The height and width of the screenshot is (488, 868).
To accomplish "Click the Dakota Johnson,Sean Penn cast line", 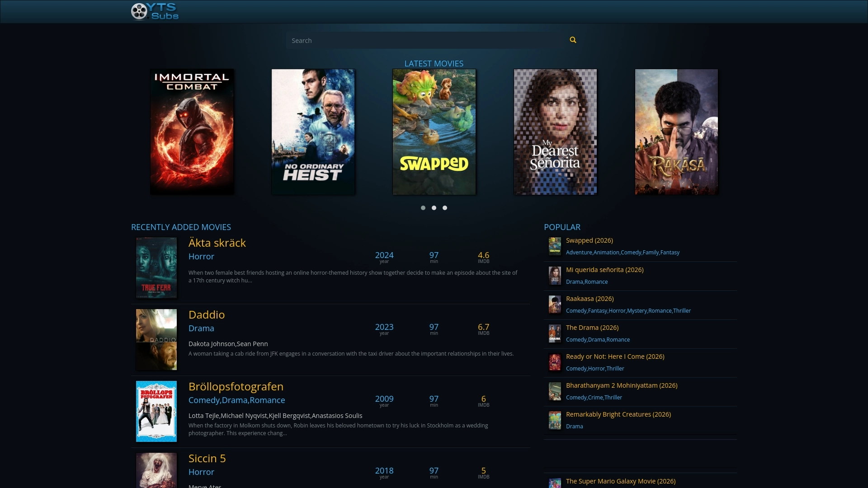I will [228, 344].
